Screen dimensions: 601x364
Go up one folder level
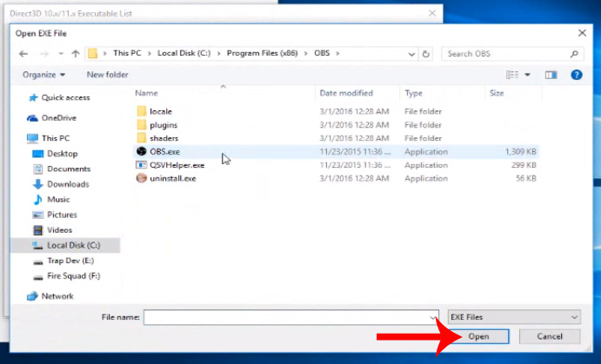(x=76, y=54)
